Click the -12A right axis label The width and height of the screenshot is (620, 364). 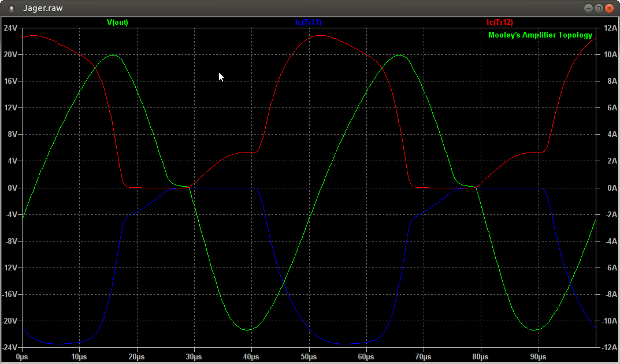(x=610, y=347)
